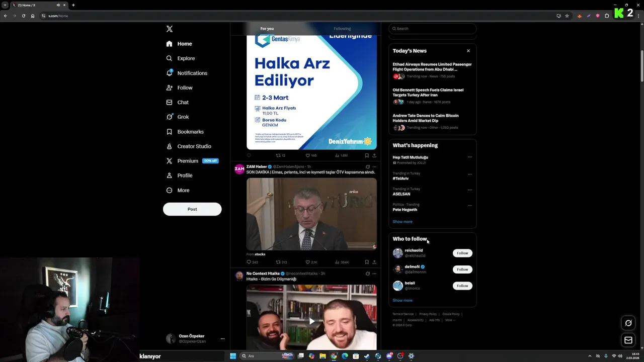Reload the page in browser toolbar
Screen dimensions: 644x362
[23, 16]
